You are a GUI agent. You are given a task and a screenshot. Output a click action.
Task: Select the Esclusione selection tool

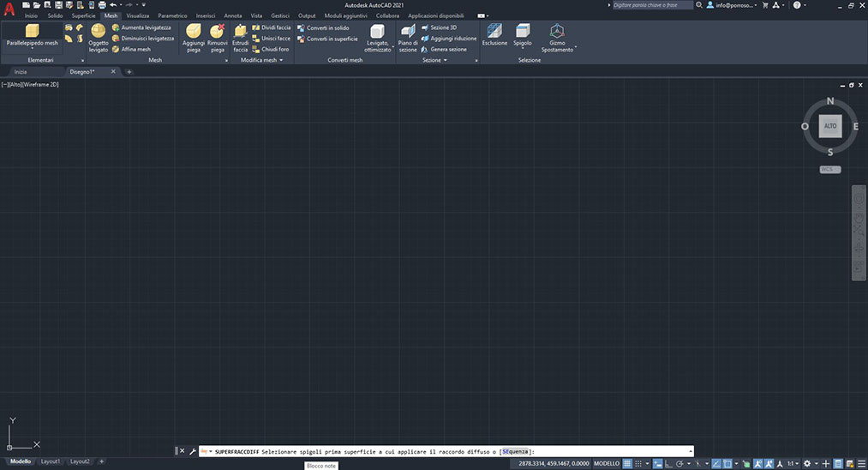click(x=494, y=34)
